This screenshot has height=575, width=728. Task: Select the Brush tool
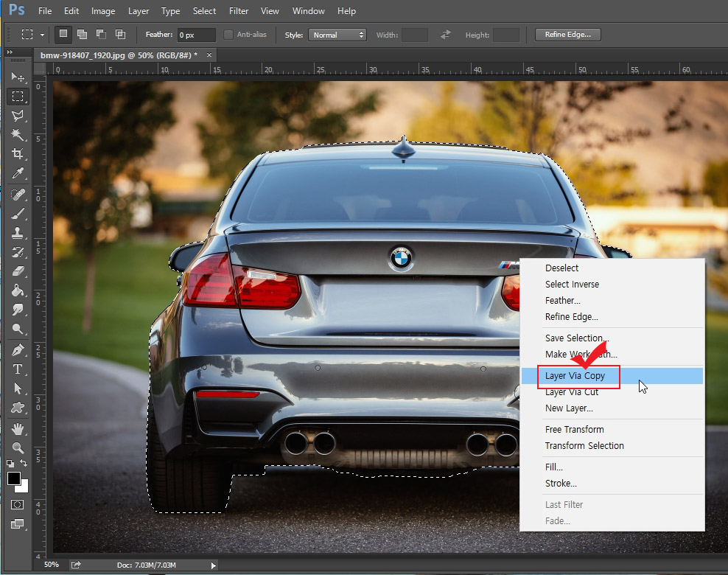[x=18, y=213]
